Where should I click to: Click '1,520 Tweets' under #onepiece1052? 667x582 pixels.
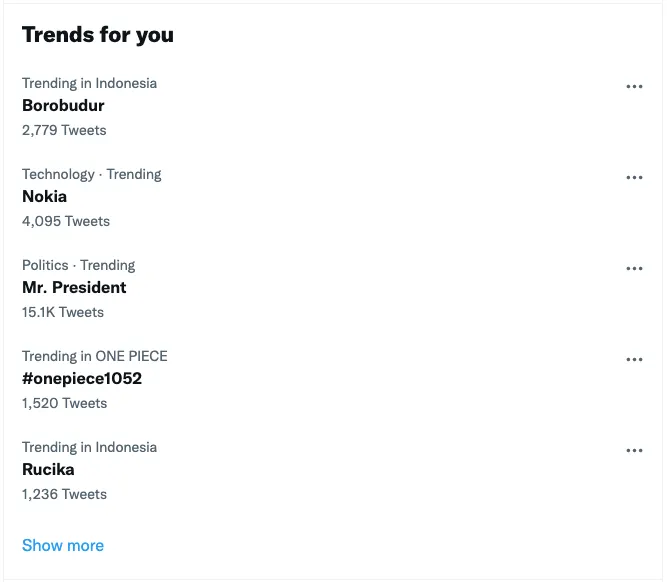tap(64, 403)
